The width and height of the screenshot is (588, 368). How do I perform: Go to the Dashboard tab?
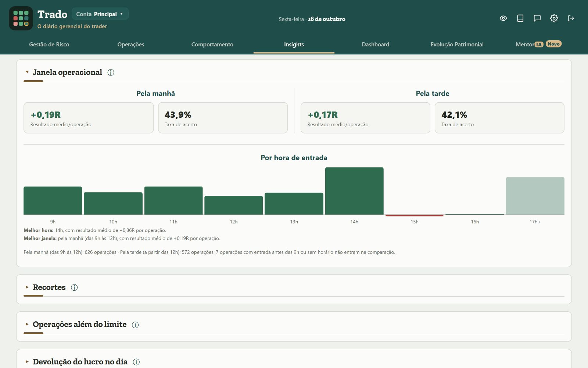click(x=376, y=45)
